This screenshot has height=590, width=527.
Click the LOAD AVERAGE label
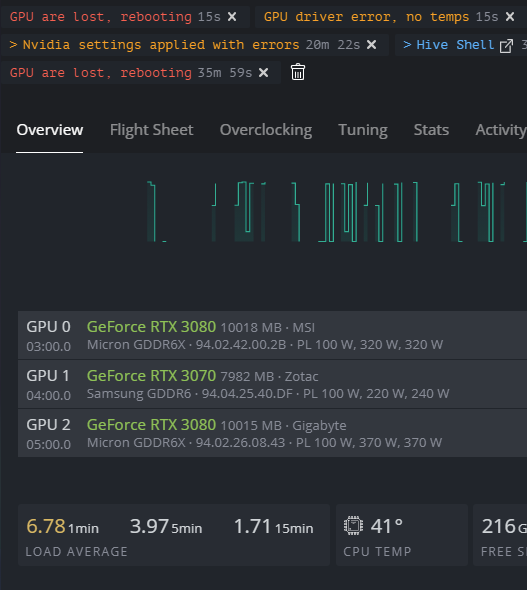coord(77,552)
